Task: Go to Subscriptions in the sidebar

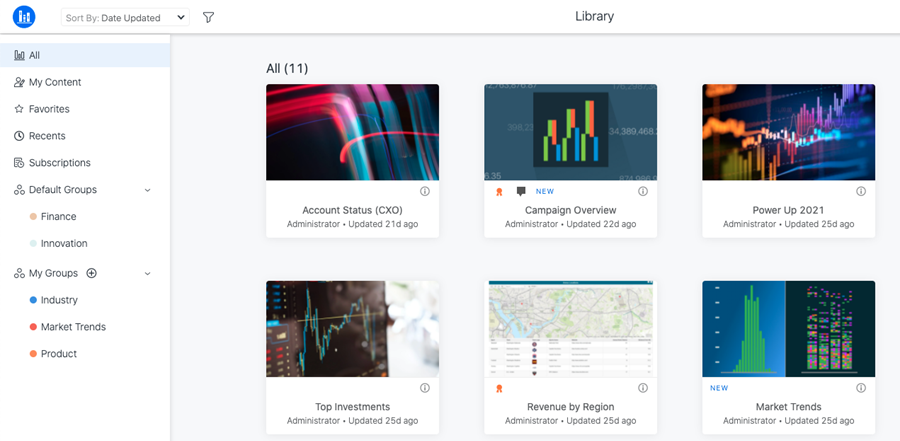Action: 85,163
